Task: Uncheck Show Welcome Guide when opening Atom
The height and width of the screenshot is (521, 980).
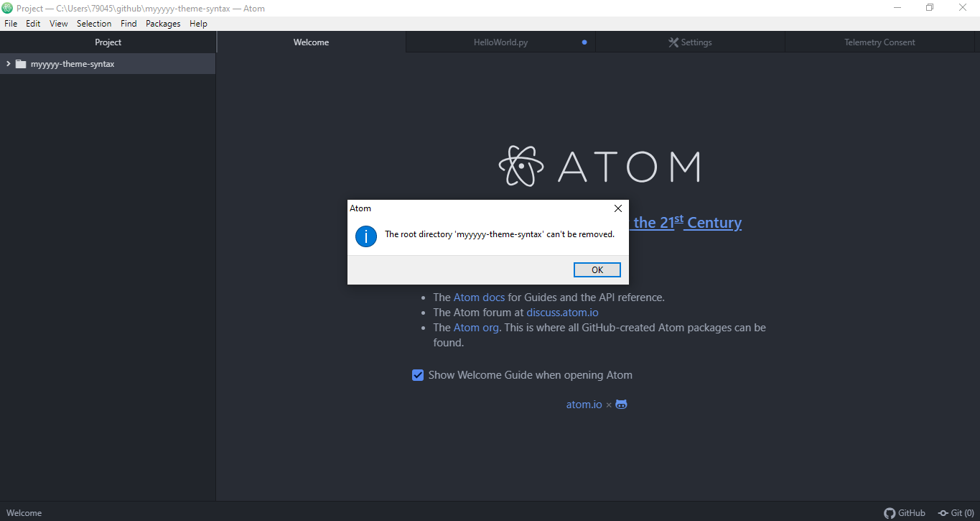Action: 418,375
